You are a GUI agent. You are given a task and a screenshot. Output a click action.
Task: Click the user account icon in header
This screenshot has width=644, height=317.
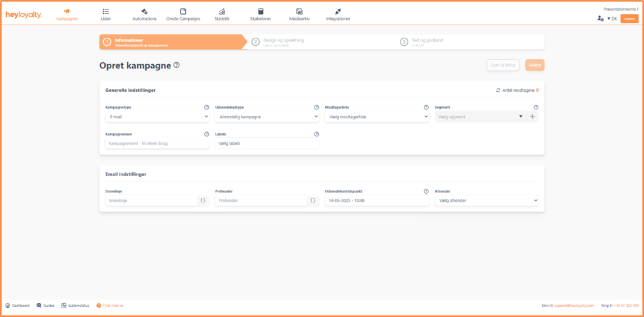tap(600, 19)
